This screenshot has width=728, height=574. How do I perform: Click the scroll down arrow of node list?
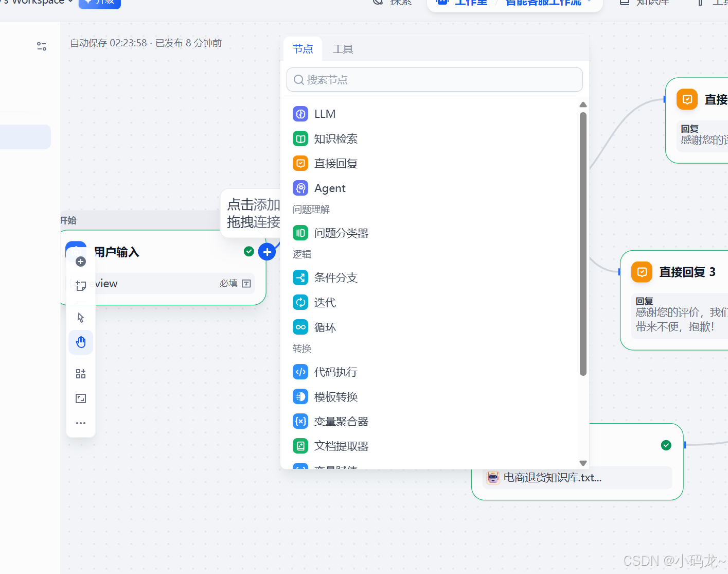click(x=583, y=463)
